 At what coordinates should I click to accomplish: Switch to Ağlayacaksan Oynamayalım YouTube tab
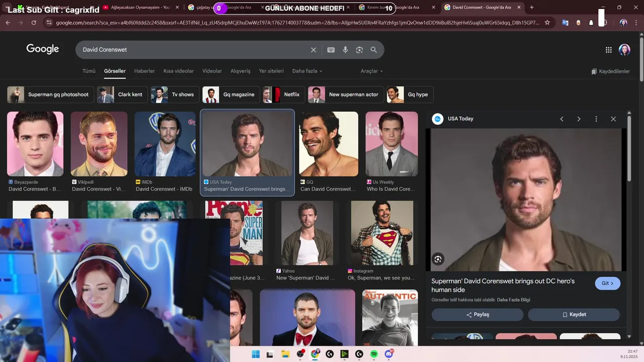(141, 8)
